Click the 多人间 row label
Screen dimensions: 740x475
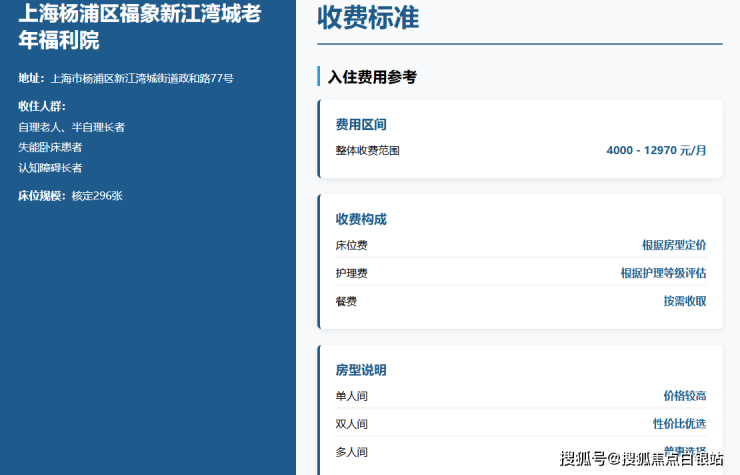(352, 452)
